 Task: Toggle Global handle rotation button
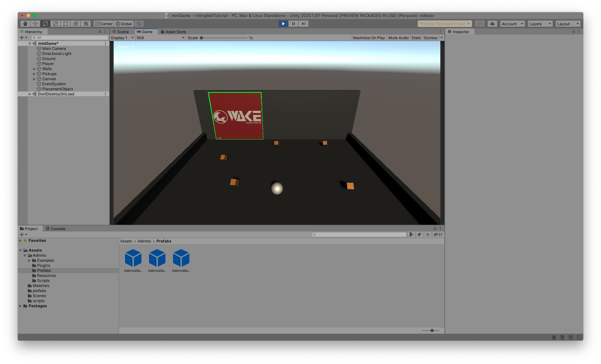click(x=124, y=24)
